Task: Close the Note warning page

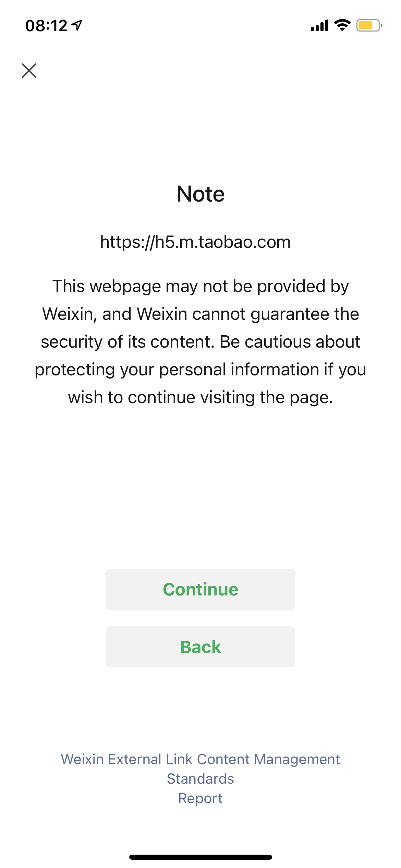Action: coord(29,71)
